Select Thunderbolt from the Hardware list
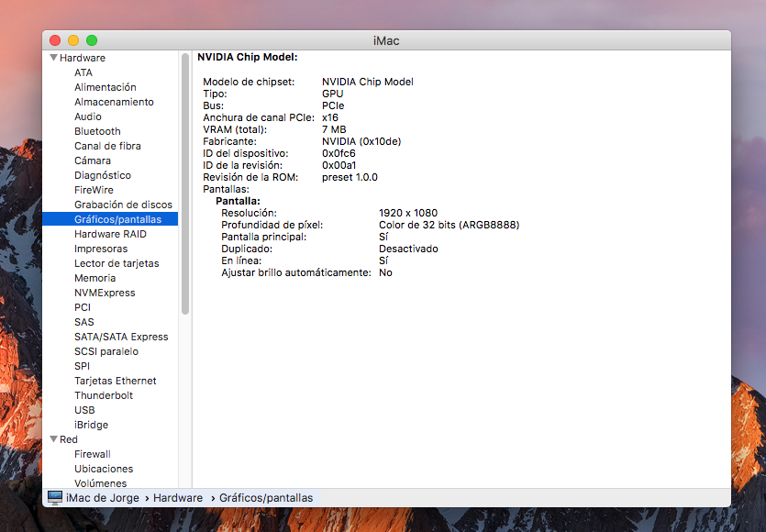Image resolution: width=766 pixels, height=532 pixels. click(104, 395)
